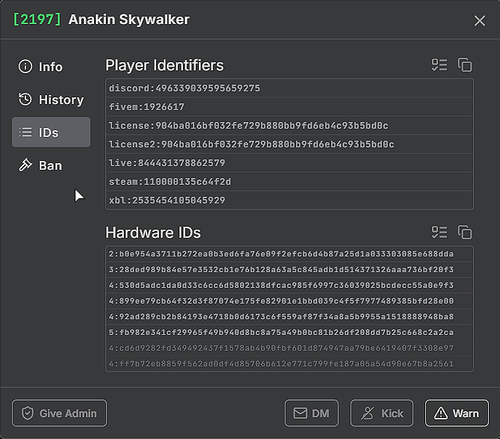The height and width of the screenshot is (439, 500).
Task: Click the Info circle icon
Action: pyautogui.click(x=25, y=66)
